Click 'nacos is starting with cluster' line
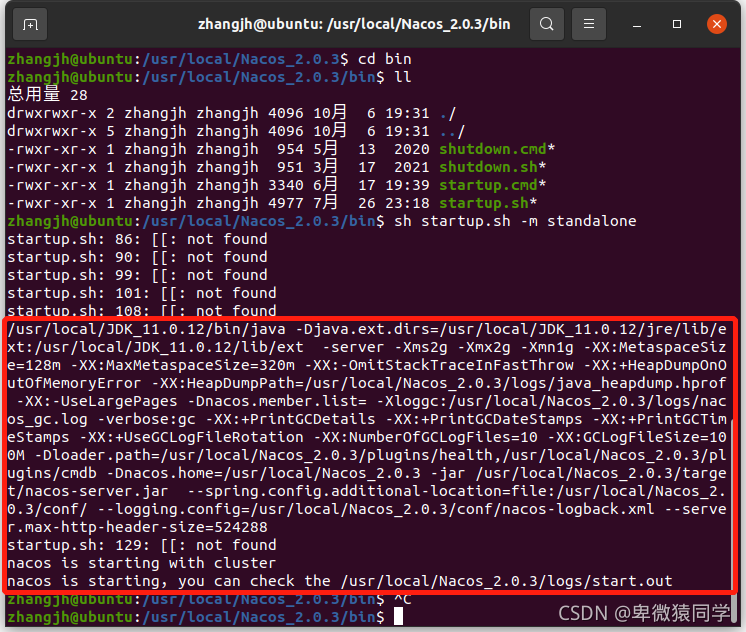Viewport: 746px width, 632px height. pyautogui.click(x=142, y=563)
